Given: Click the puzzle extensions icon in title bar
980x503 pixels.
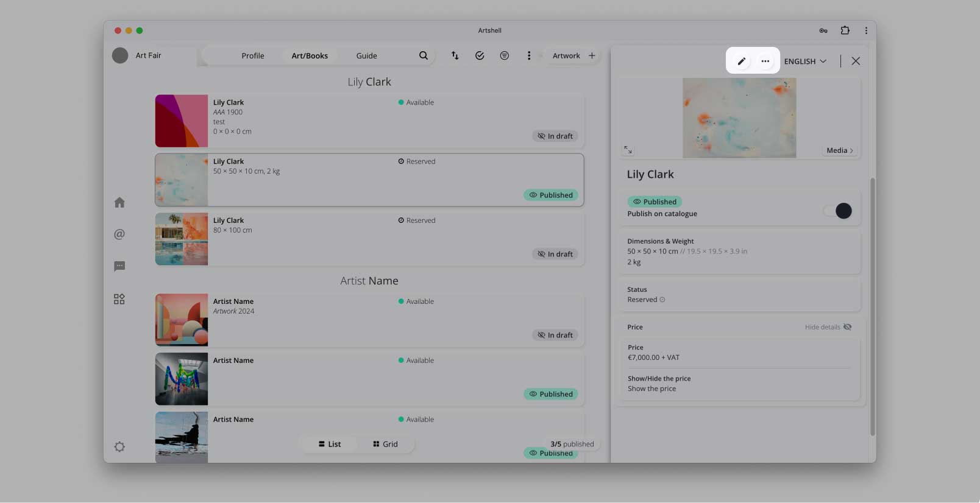Looking at the screenshot, I should [845, 30].
